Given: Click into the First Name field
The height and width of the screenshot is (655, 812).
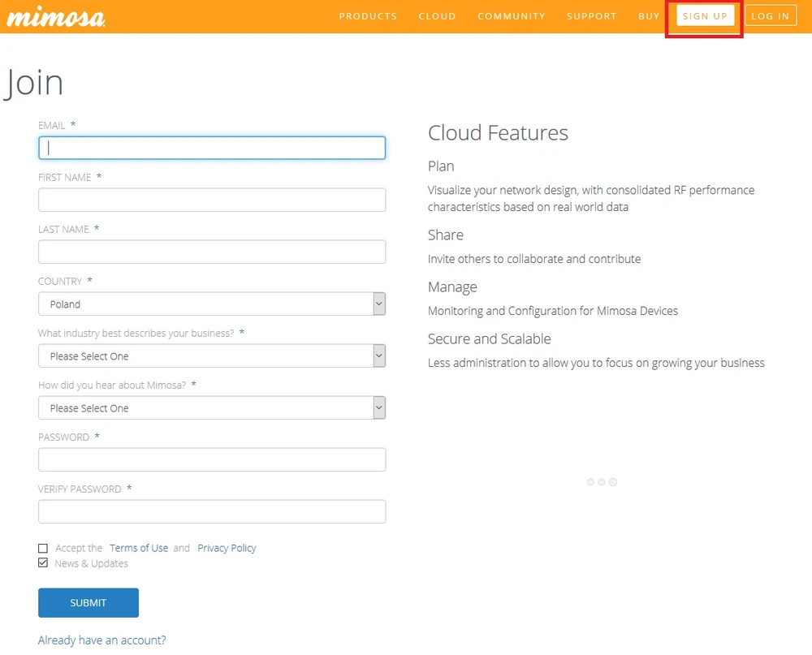Looking at the screenshot, I should pyautogui.click(x=212, y=200).
